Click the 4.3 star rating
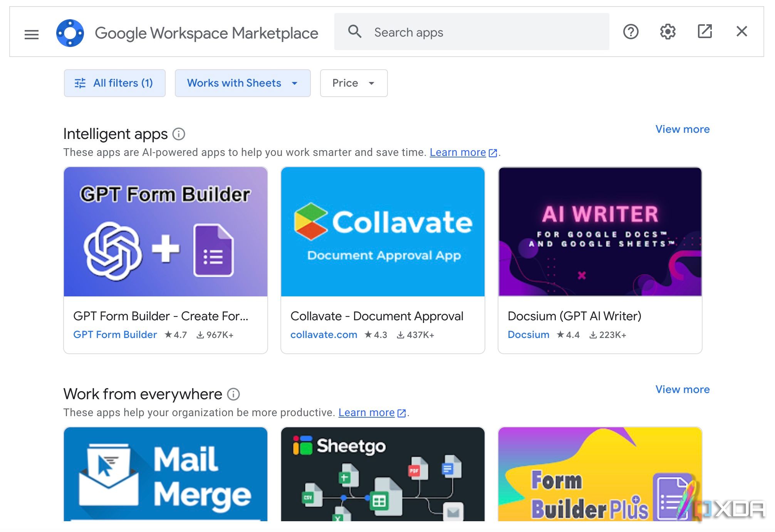 point(376,335)
